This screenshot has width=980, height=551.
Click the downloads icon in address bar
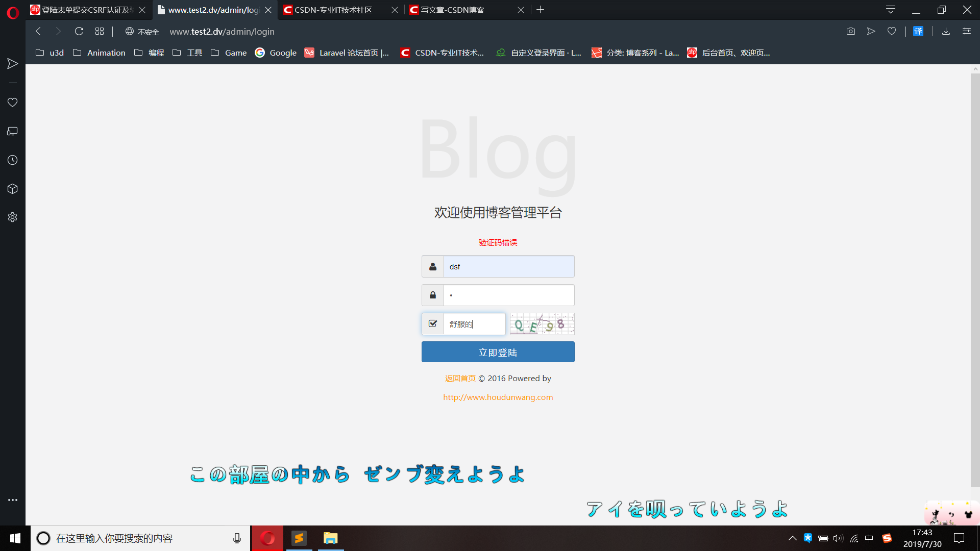click(x=946, y=31)
